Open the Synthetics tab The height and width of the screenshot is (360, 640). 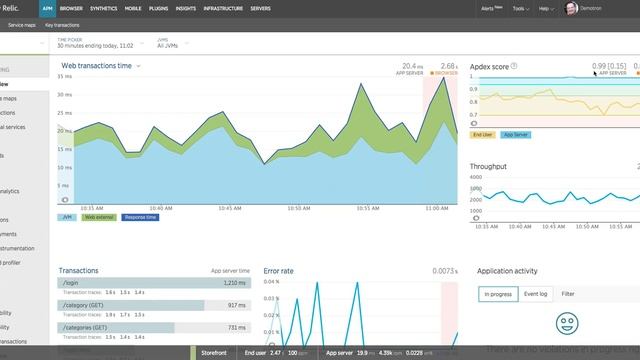coord(104,9)
